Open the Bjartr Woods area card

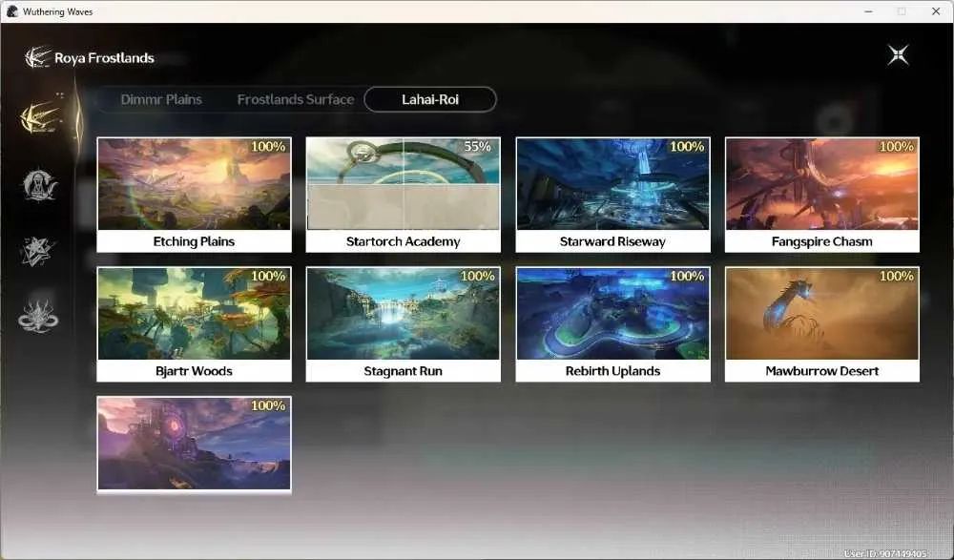(x=194, y=324)
